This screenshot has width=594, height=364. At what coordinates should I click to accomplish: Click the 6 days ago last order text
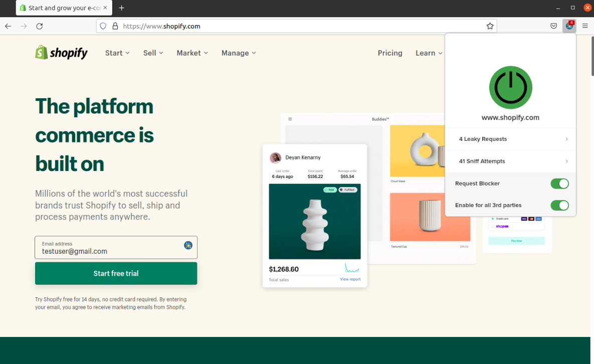click(282, 176)
